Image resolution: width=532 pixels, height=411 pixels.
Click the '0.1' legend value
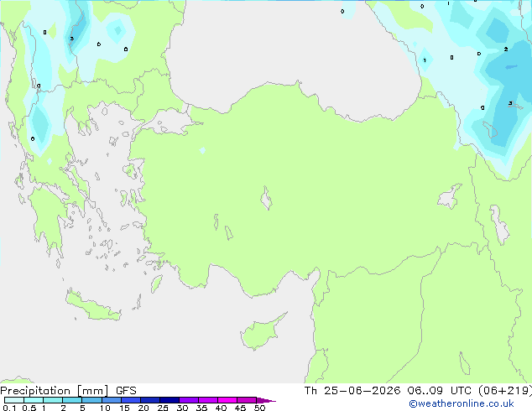9,408
